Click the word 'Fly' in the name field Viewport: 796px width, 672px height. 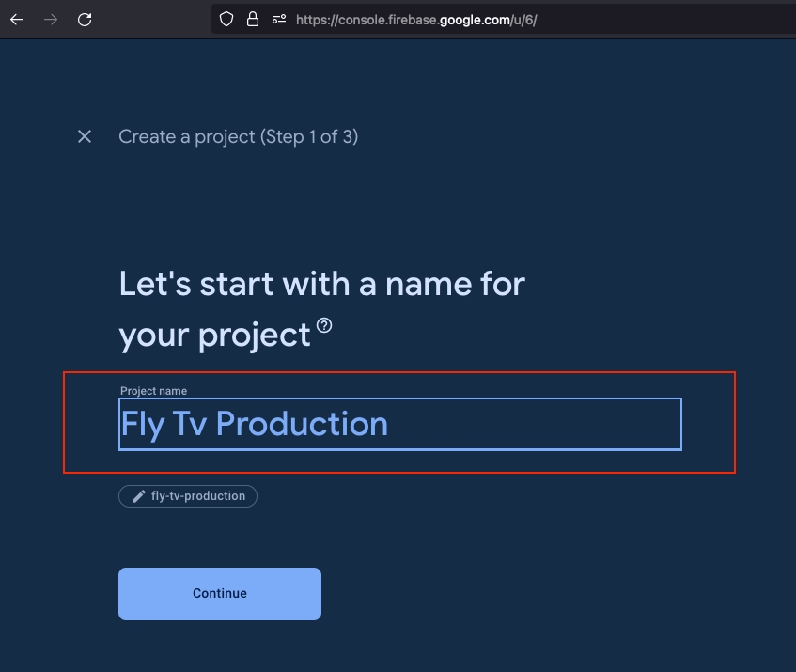point(142,424)
